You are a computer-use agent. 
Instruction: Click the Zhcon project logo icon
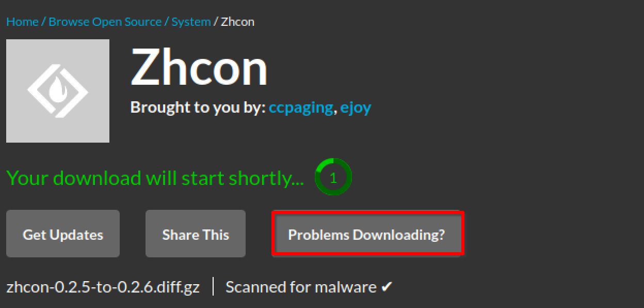pyautogui.click(x=58, y=91)
